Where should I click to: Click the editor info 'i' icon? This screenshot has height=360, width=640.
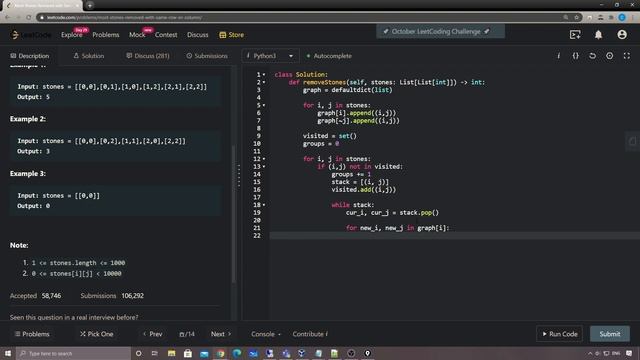tap(558, 56)
